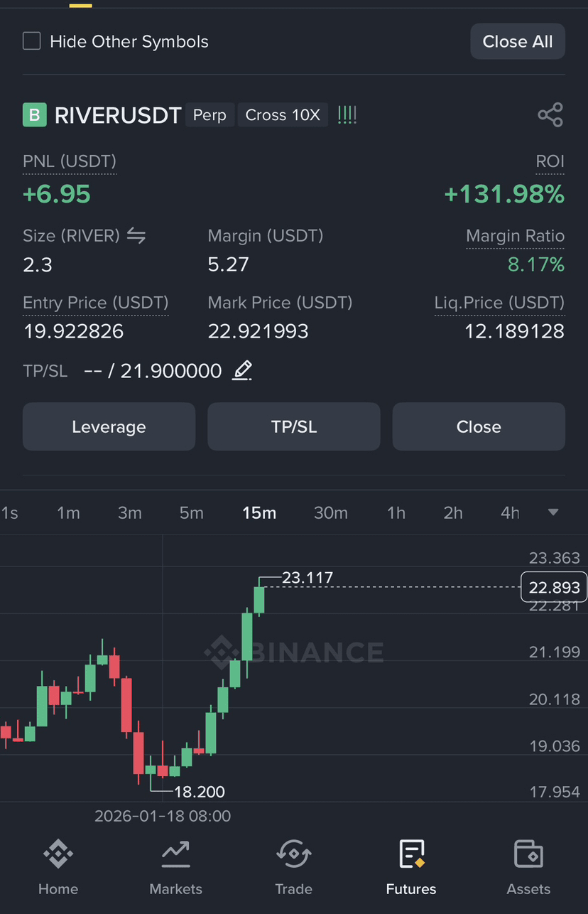Select the 1h chart interval
This screenshot has width=588, height=914.
pos(396,512)
